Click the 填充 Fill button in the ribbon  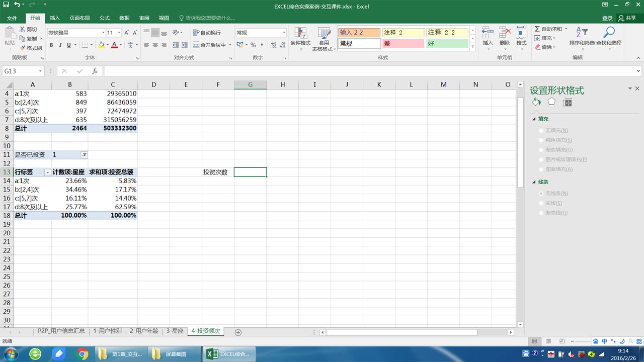(545, 38)
